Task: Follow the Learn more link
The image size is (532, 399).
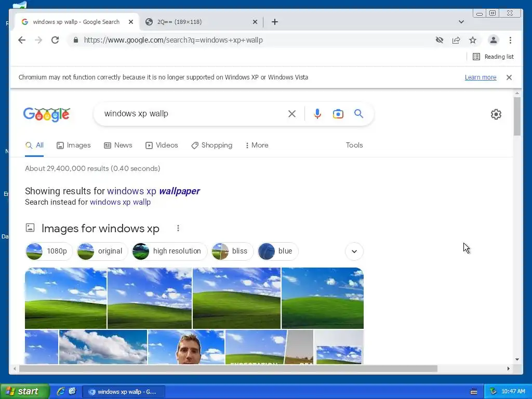Action: pos(481,77)
